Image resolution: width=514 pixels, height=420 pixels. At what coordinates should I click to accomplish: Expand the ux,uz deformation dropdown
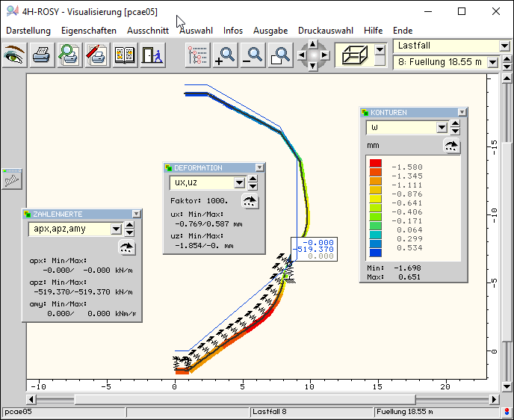coord(239,182)
